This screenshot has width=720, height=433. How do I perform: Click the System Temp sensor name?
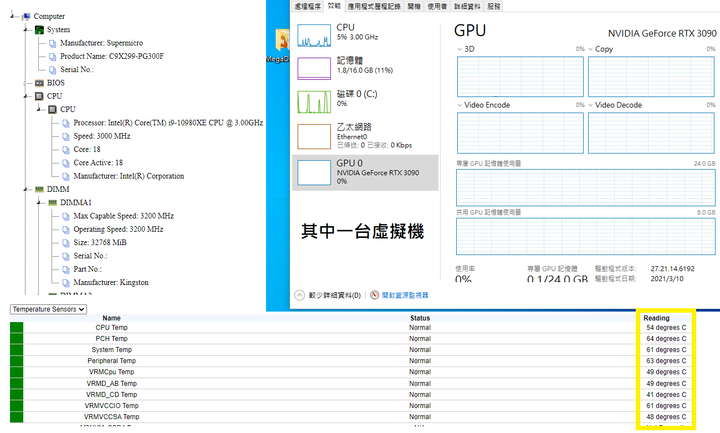coord(112,349)
